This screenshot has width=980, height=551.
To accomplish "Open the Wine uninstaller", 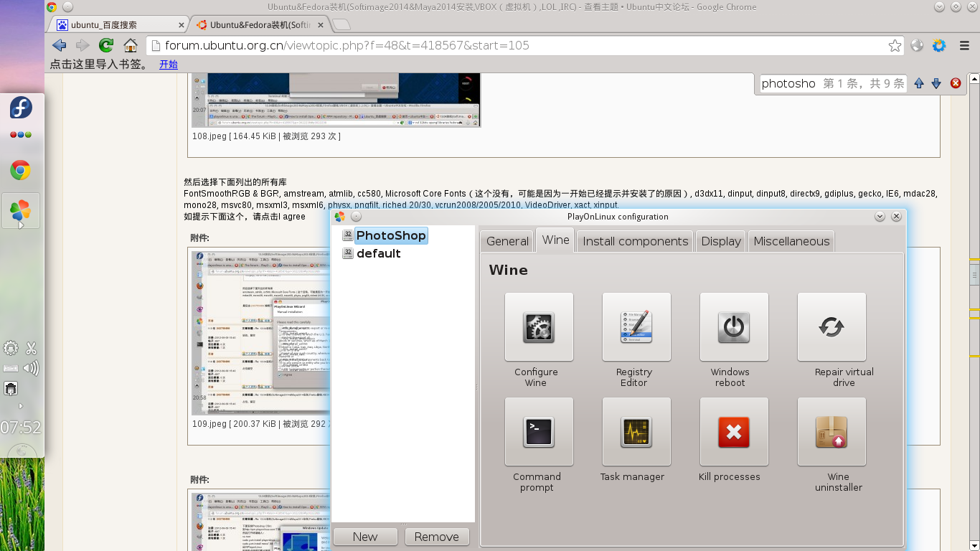I will (831, 432).
